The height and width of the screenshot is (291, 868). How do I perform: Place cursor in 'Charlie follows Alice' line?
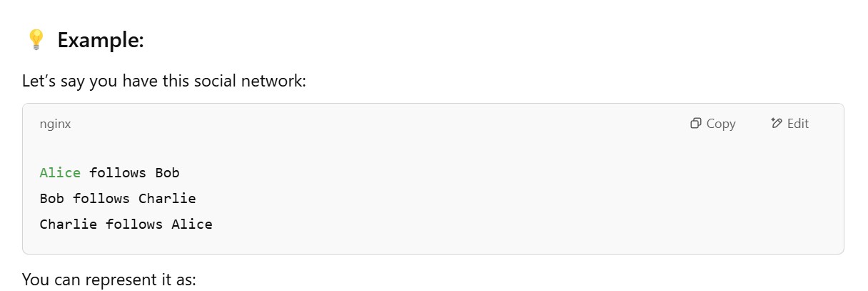point(126,224)
